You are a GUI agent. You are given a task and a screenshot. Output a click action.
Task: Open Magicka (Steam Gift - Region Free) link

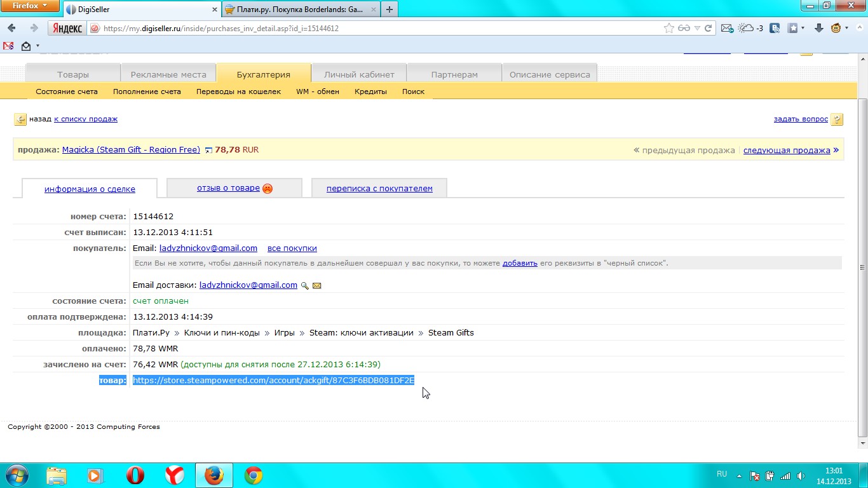click(x=131, y=150)
